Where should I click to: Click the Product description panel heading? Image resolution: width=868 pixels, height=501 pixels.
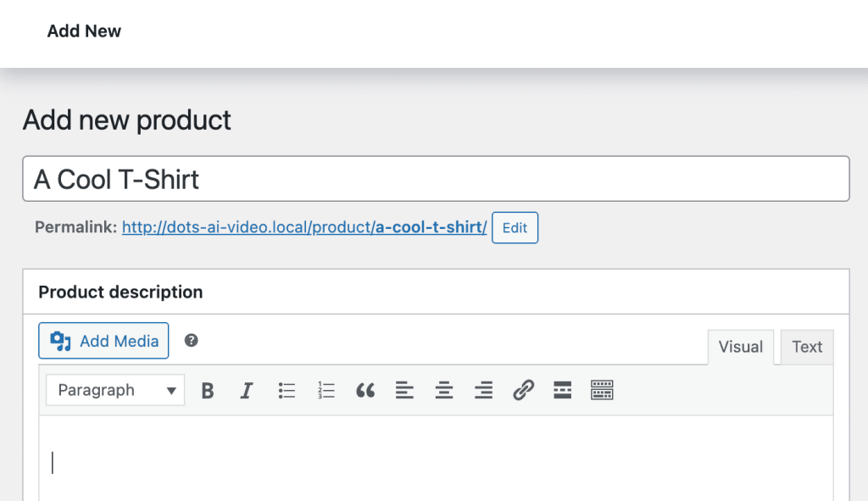pyautogui.click(x=120, y=292)
